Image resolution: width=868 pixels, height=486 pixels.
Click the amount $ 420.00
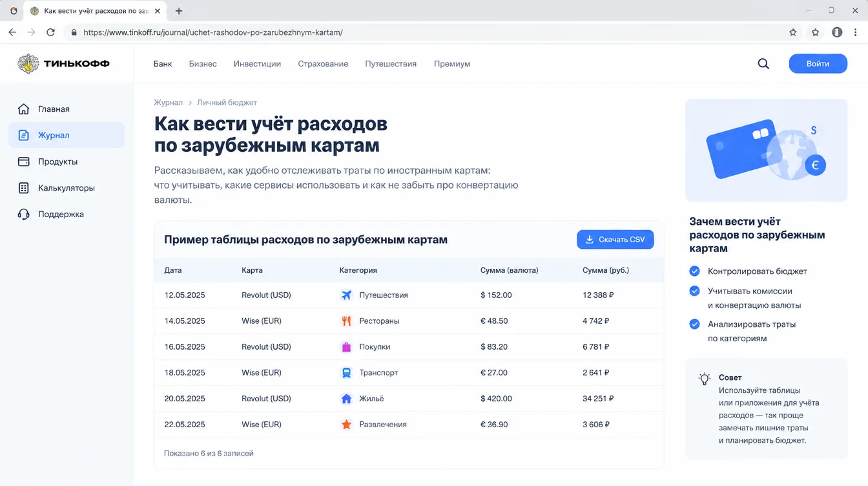coord(496,399)
